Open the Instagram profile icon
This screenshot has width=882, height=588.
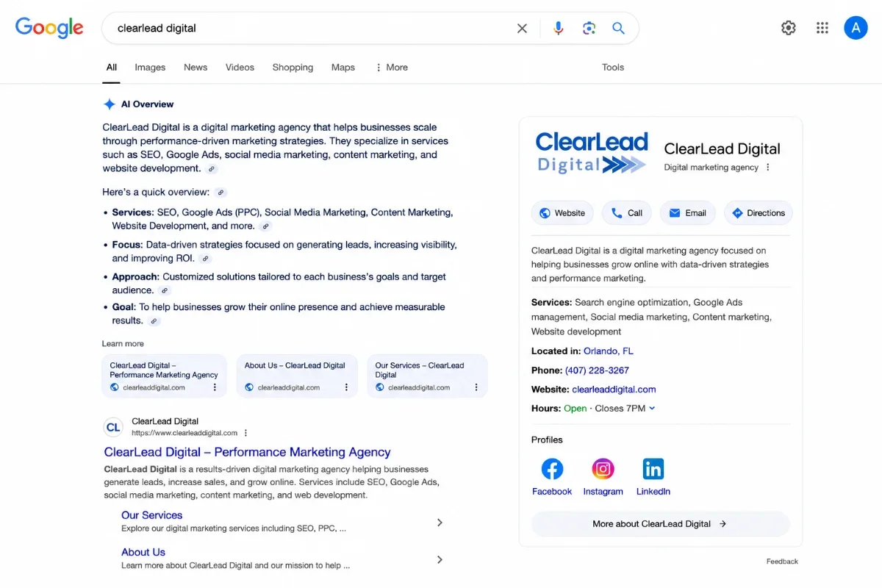(x=603, y=469)
